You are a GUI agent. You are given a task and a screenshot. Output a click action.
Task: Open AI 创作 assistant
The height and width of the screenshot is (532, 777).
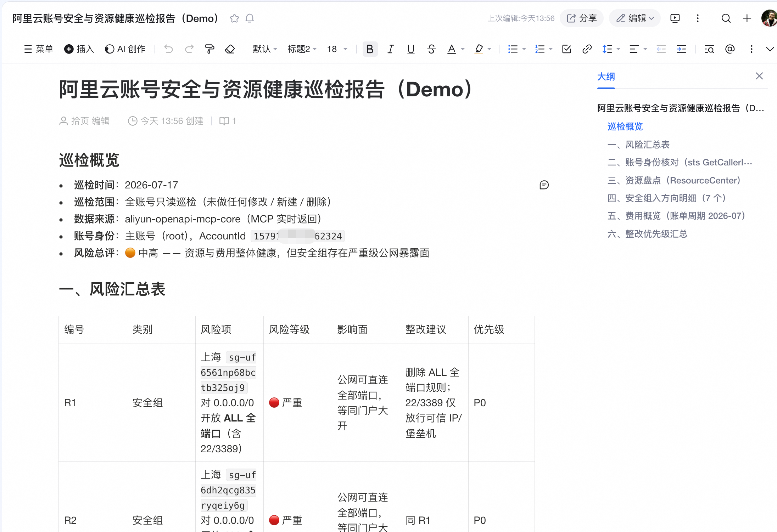[125, 49]
